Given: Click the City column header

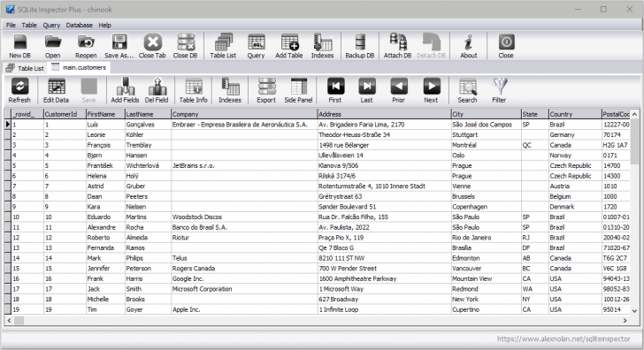Looking at the screenshot, I should click(486, 114).
